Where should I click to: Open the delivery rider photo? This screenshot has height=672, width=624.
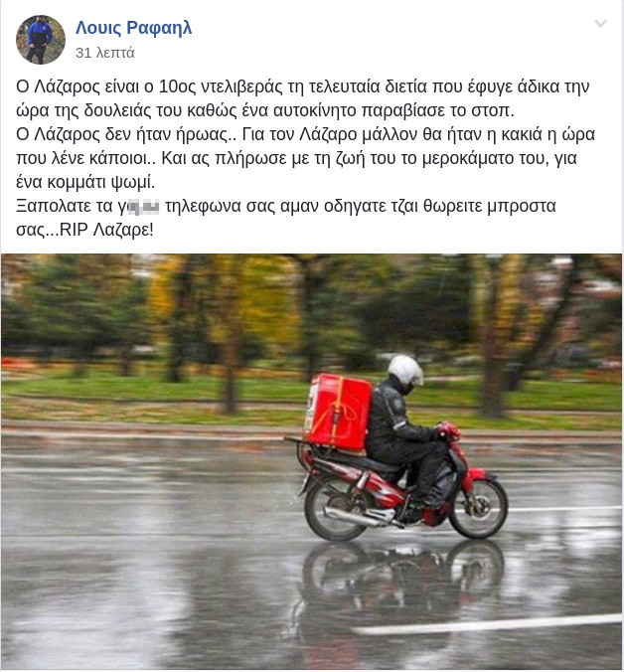(x=312, y=462)
